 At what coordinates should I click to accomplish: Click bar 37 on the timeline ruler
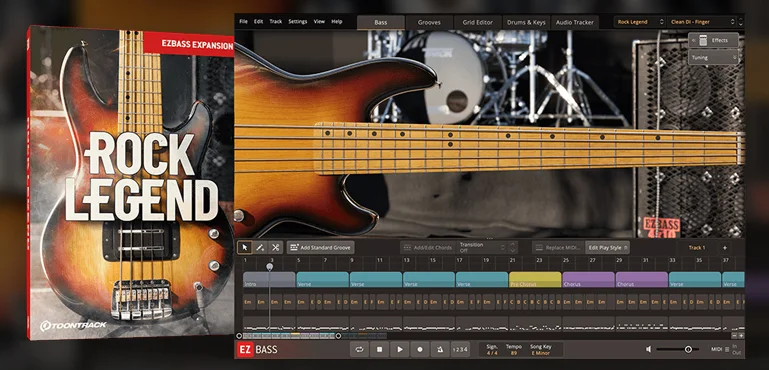coord(725,260)
